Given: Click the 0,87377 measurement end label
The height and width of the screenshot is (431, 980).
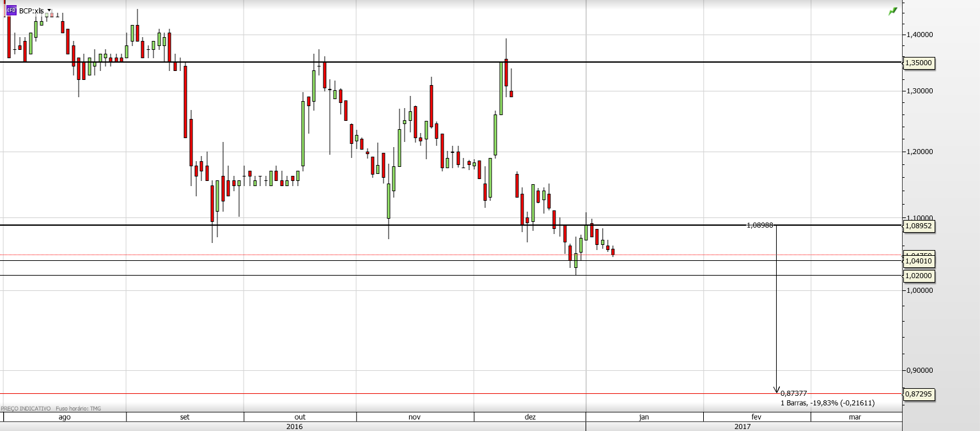Looking at the screenshot, I should coord(793,393).
